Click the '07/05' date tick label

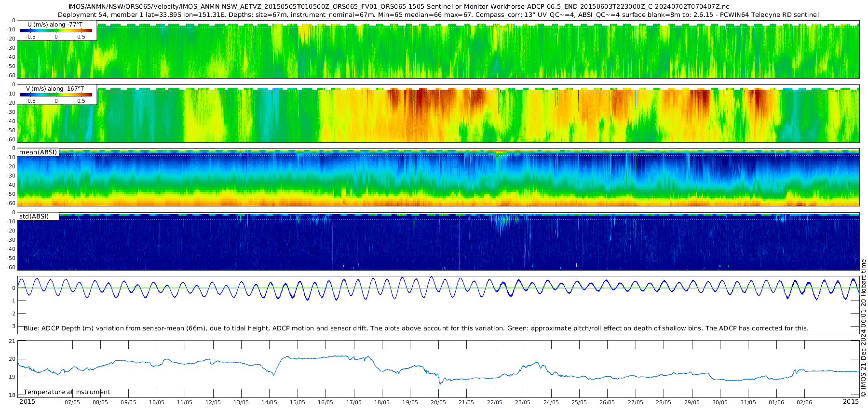click(72, 402)
